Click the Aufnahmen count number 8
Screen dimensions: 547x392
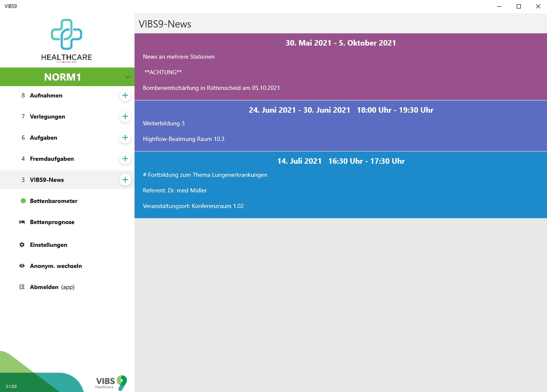pyautogui.click(x=23, y=95)
